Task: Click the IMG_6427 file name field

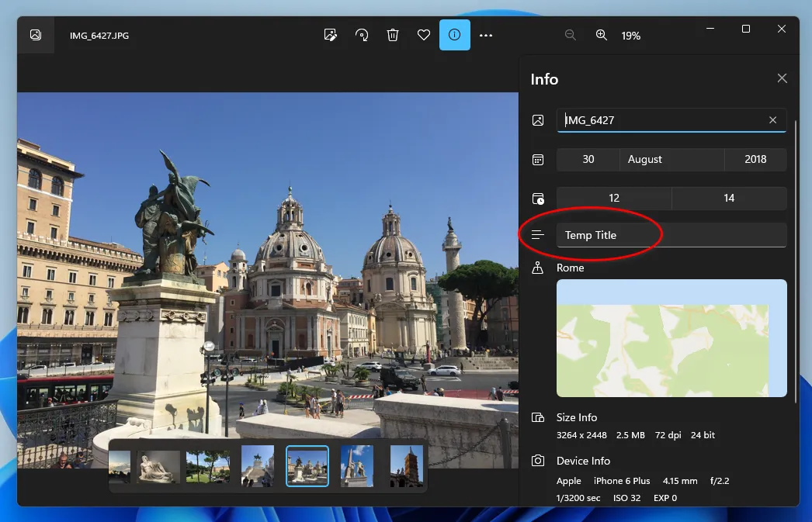Action: pyautogui.click(x=671, y=120)
